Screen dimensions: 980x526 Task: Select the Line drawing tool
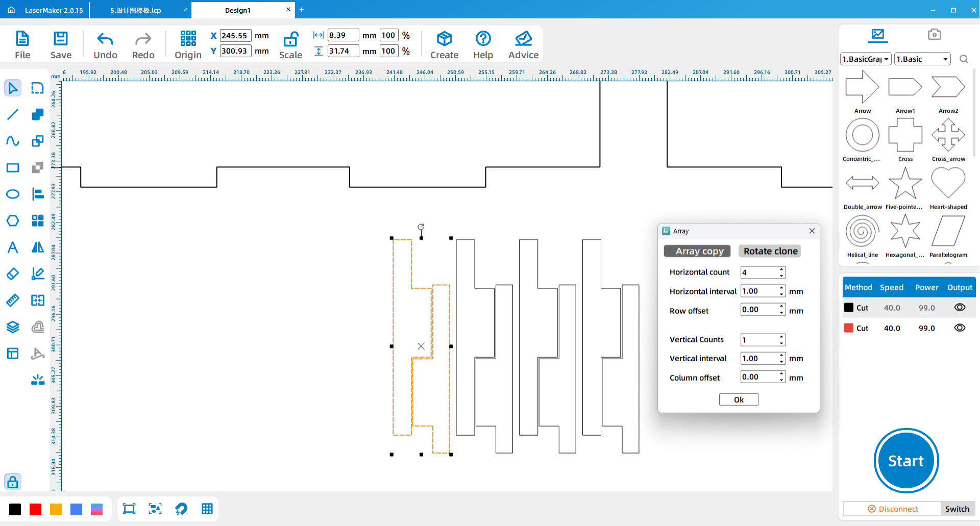[13, 114]
